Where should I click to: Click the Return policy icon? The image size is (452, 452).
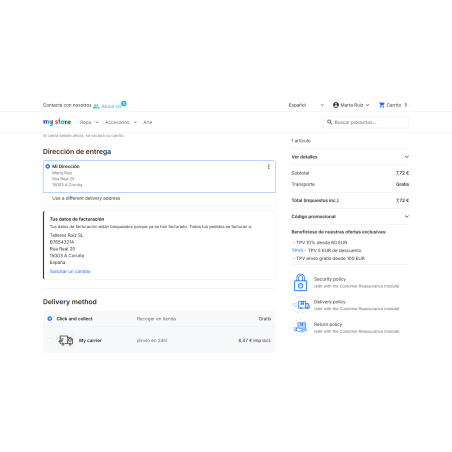[x=301, y=327]
